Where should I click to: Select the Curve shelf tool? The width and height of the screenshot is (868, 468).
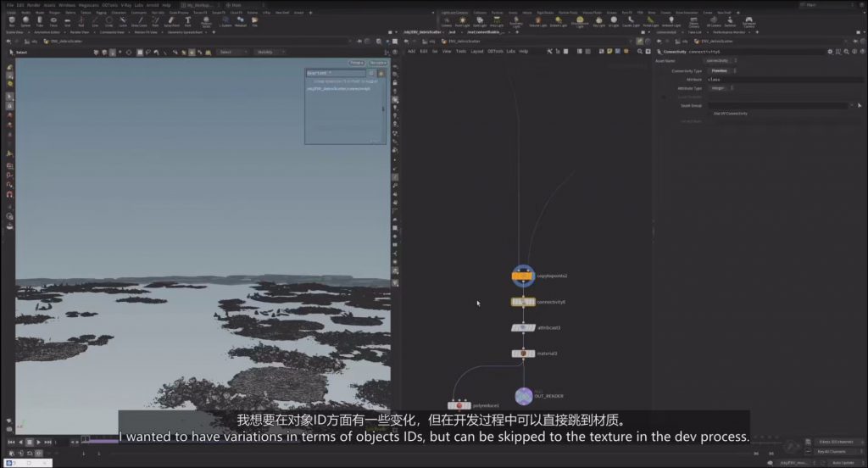point(122,21)
